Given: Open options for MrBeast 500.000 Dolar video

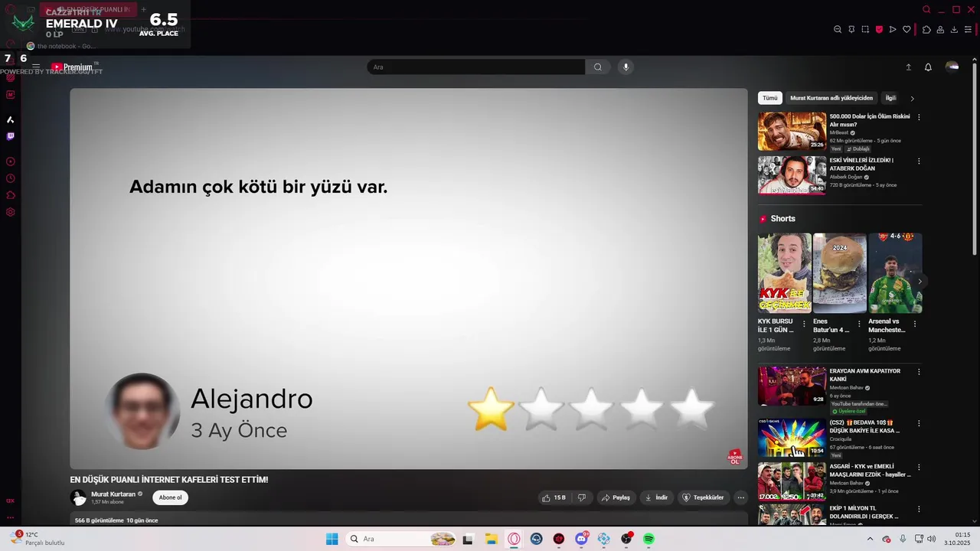Looking at the screenshot, I should [x=919, y=117].
